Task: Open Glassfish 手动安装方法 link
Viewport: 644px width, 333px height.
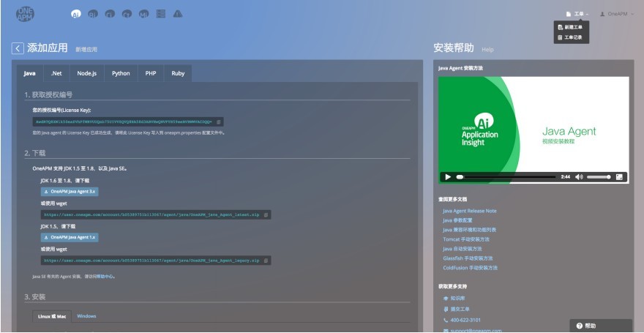Action: click(468, 258)
